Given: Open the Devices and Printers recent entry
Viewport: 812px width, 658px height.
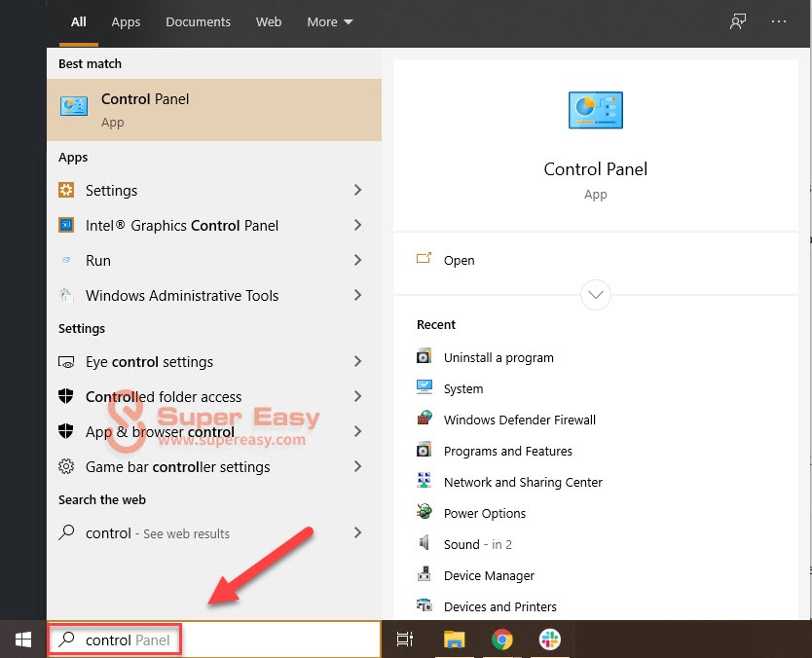Looking at the screenshot, I should [500, 606].
